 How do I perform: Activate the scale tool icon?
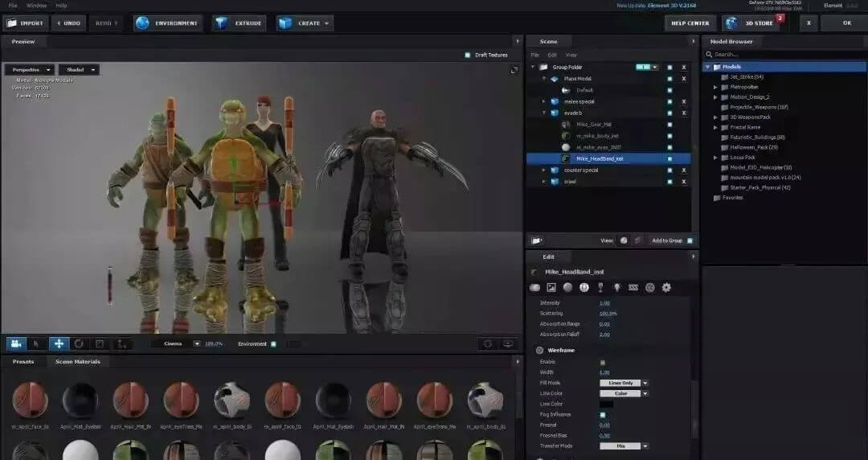click(x=100, y=344)
